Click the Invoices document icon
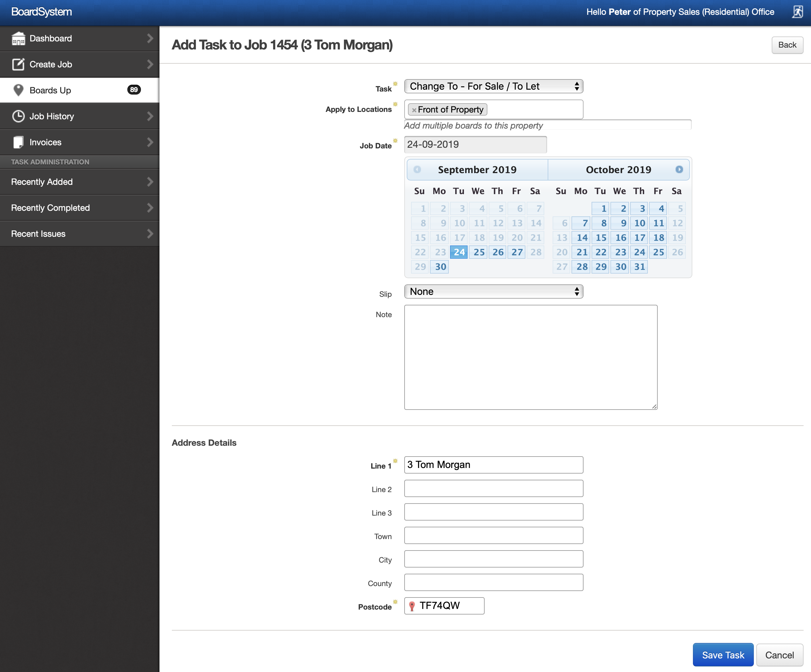The width and height of the screenshot is (811, 672). pyautogui.click(x=18, y=142)
